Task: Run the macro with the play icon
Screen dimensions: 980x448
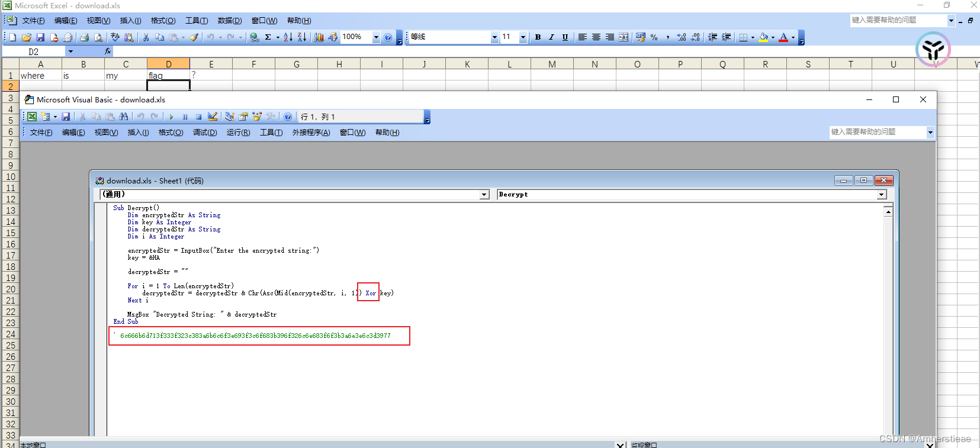Action: tap(171, 117)
